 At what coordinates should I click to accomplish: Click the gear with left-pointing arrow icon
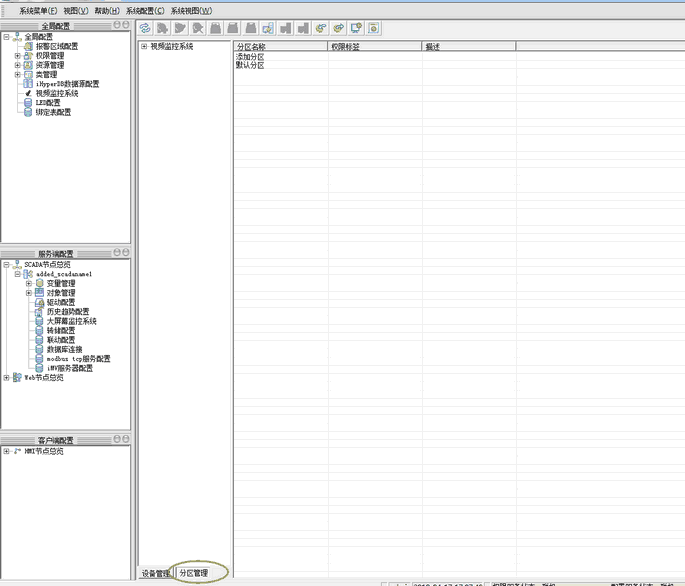[321, 28]
